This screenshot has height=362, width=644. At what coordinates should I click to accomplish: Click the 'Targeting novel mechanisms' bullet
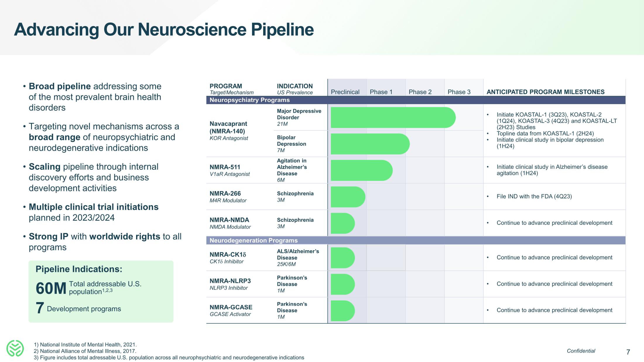point(104,137)
